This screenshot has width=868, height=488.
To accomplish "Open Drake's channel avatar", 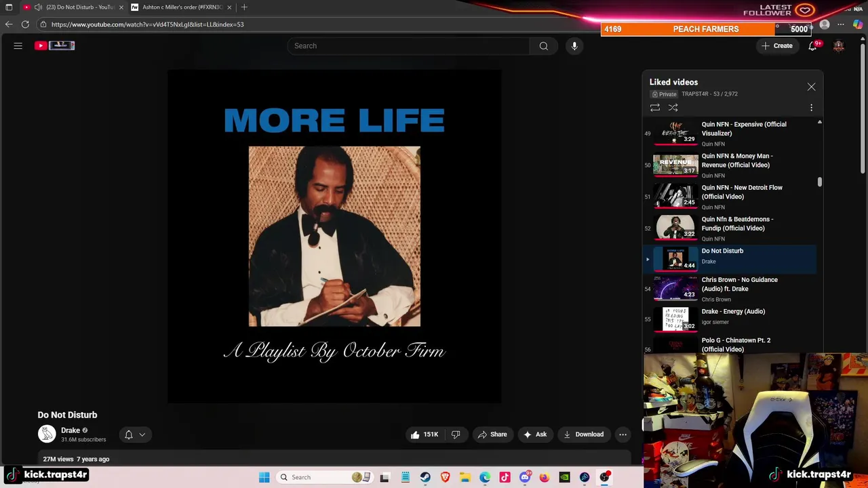I will (47, 434).
